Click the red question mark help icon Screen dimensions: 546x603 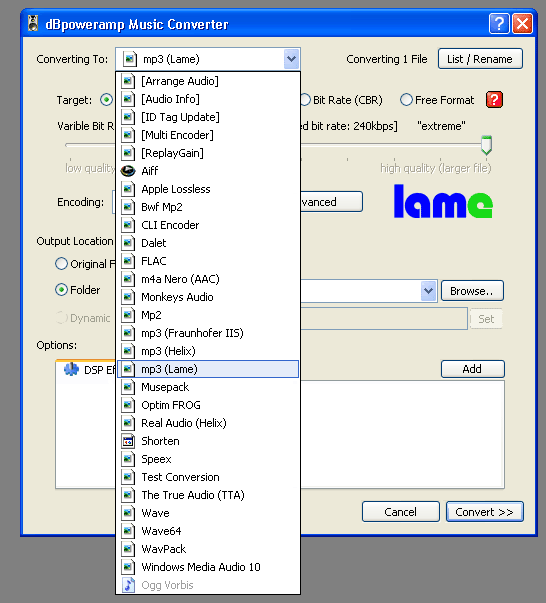point(494,100)
